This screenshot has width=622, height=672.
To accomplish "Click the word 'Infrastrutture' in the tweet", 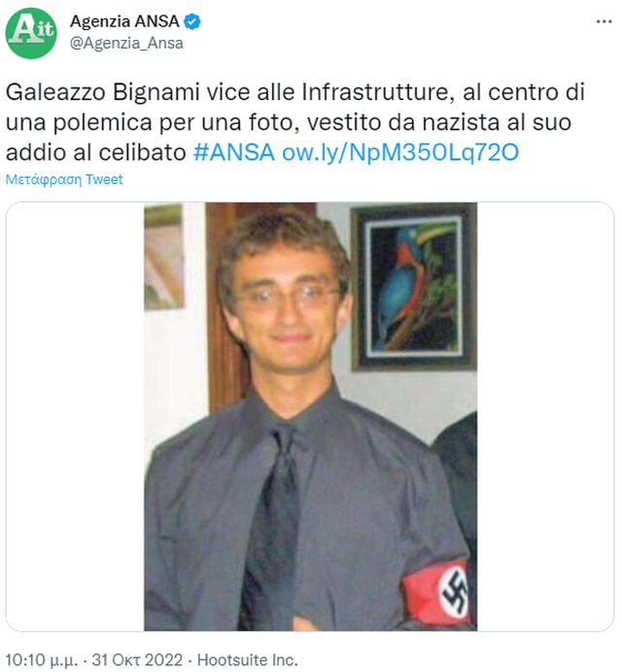I will [374, 92].
